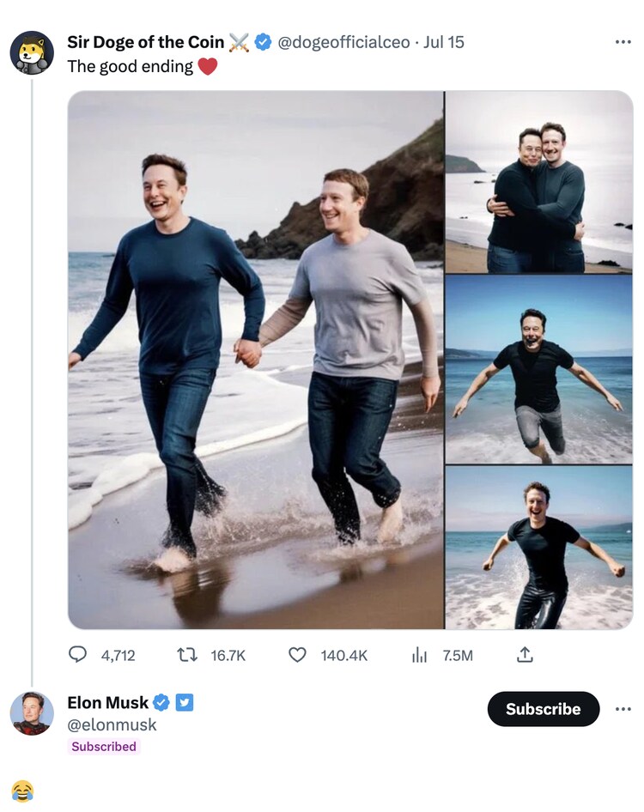The image size is (644, 812).
Task: Like the tweet with 140.4K likes
Action: [297, 655]
